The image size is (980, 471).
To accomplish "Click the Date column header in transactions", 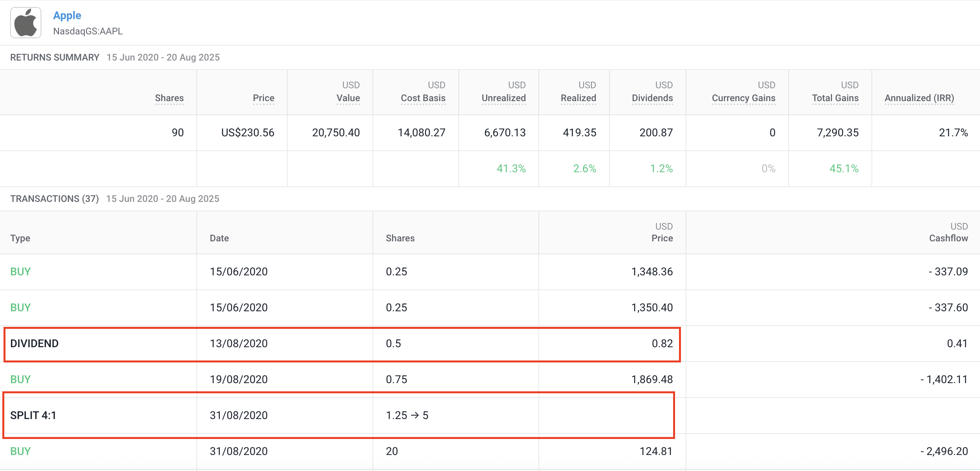I will [x=219, y=238].
